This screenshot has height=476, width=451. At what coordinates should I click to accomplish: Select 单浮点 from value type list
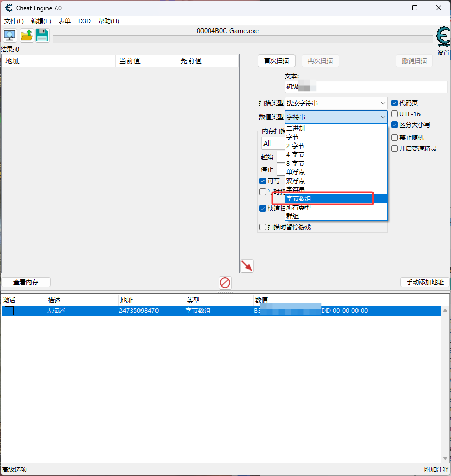click(336, 172)
